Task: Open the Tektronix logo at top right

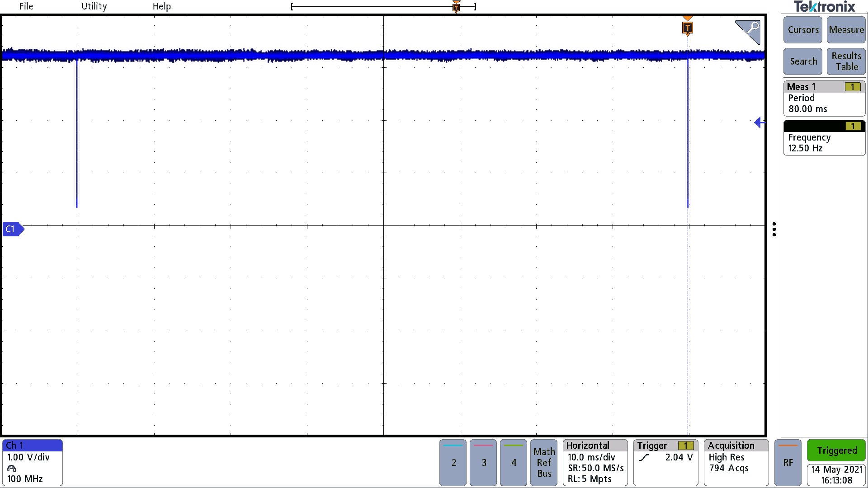Action: [824, 7]
